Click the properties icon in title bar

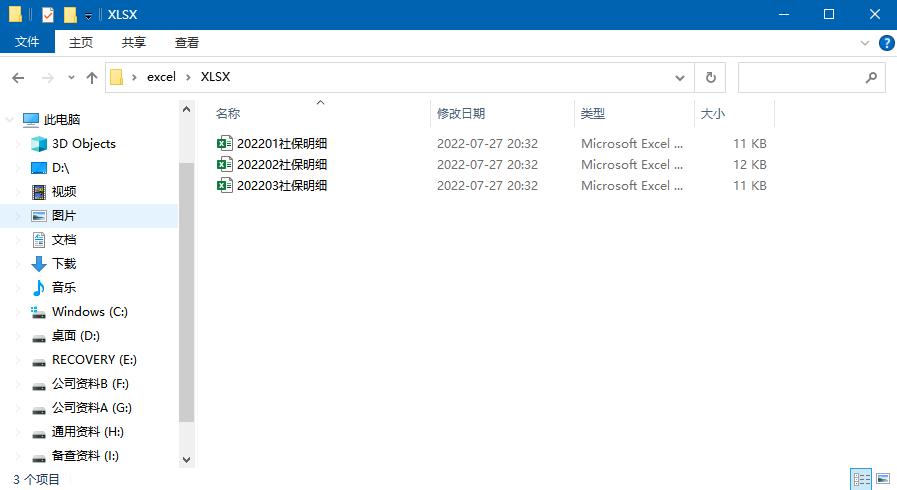pyautogui.click(x=48, y=15)
